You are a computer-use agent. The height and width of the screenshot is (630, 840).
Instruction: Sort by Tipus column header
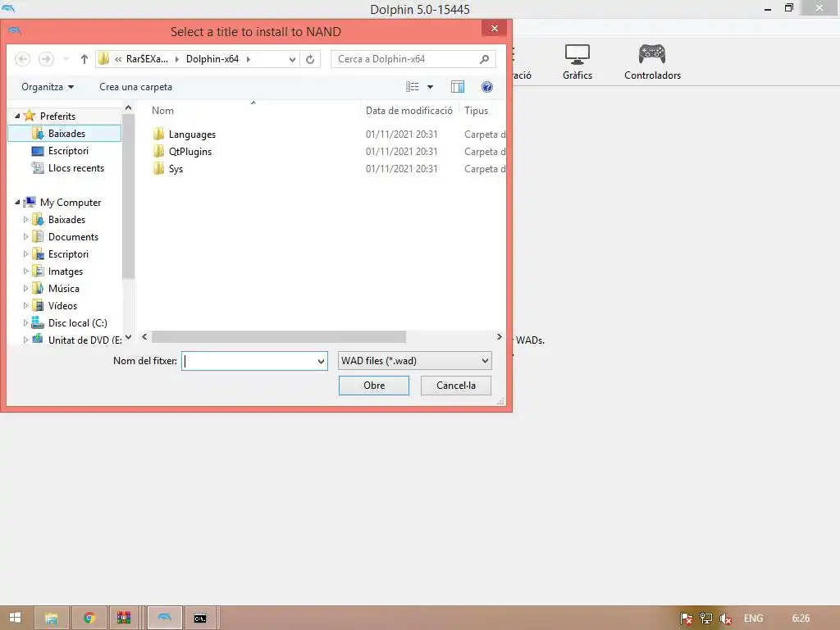click(x=477, y=111)
